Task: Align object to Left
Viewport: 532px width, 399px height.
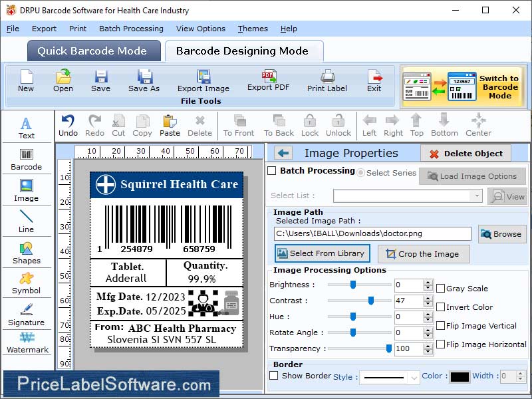Action: [369, 126]
